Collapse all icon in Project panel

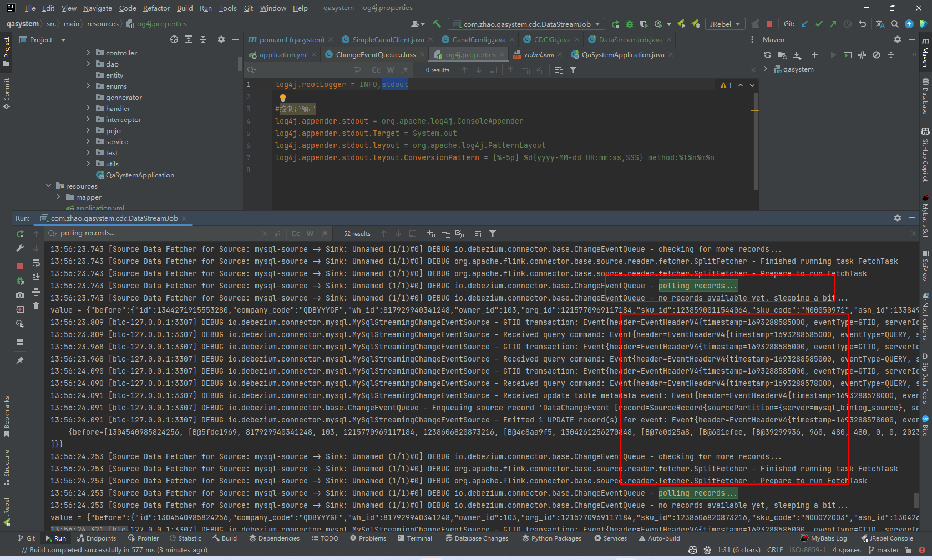click(203, 39)
